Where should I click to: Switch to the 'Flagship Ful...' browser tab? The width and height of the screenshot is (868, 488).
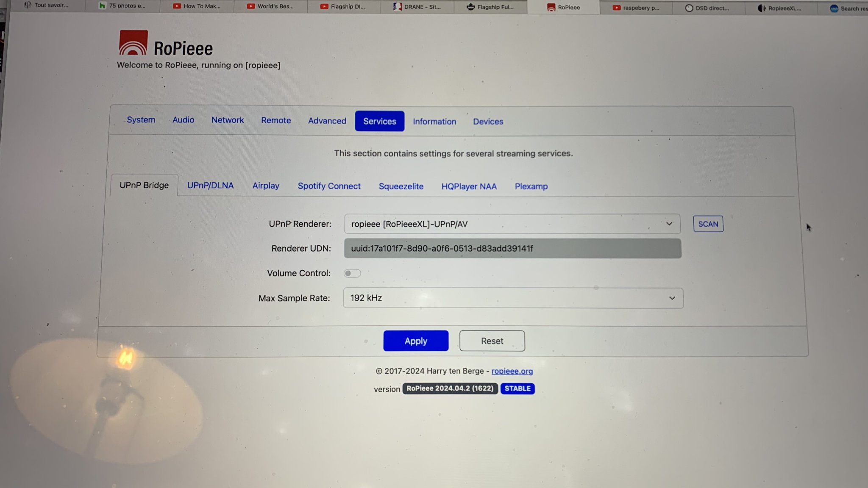click(x=490, y=7)
